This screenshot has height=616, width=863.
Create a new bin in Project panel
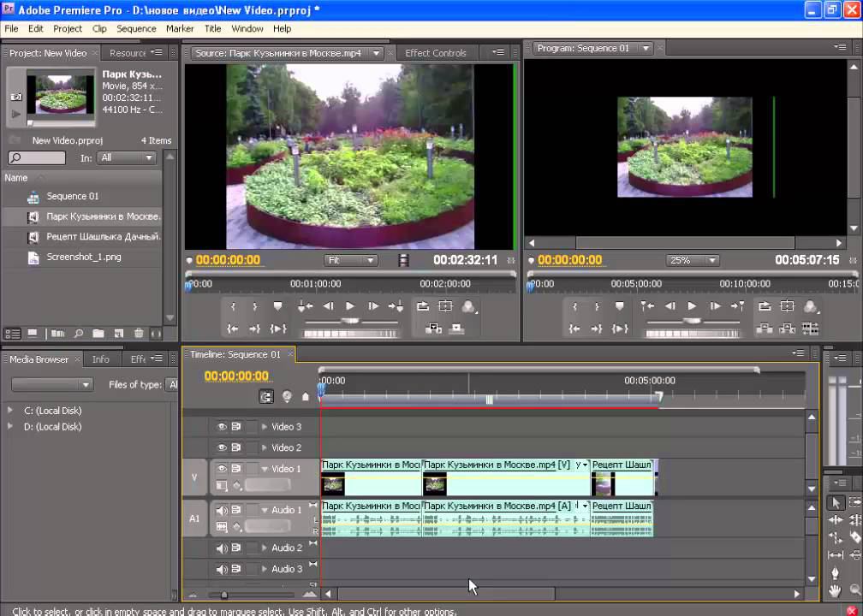98,334
